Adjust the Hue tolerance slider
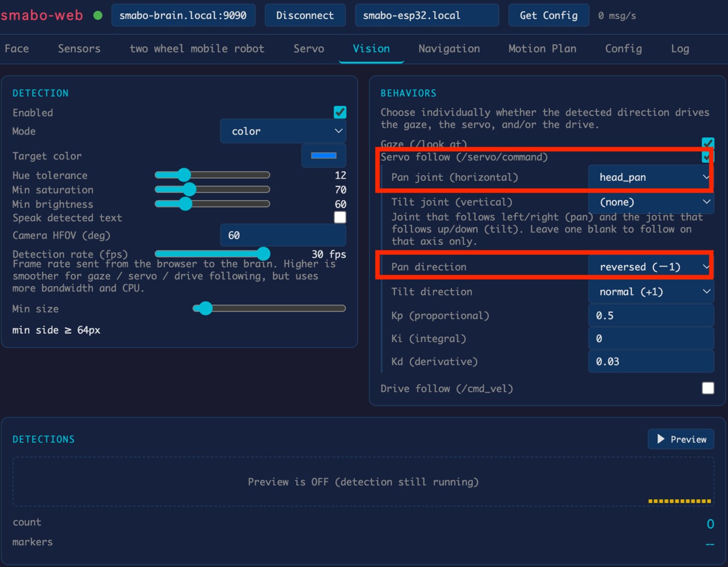 click(212, 175)
